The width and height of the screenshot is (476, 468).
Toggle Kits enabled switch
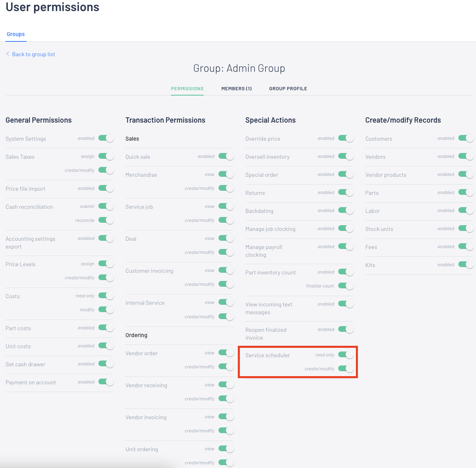(x=466, y=265)
